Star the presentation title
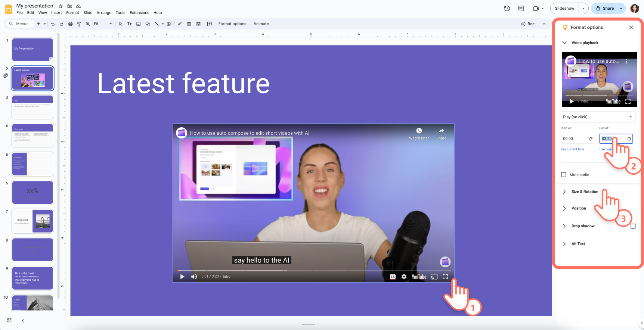This screenshot has height=330, width=644. click(61, 6)
